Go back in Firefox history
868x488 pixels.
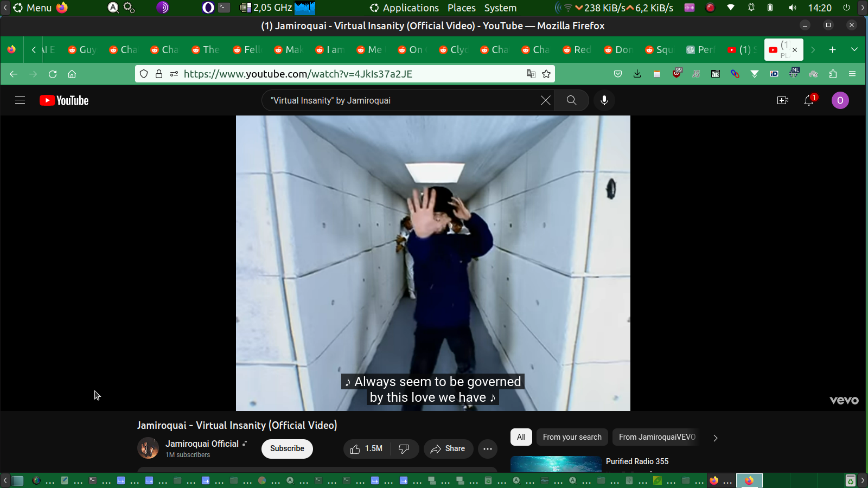coord(14,74)
